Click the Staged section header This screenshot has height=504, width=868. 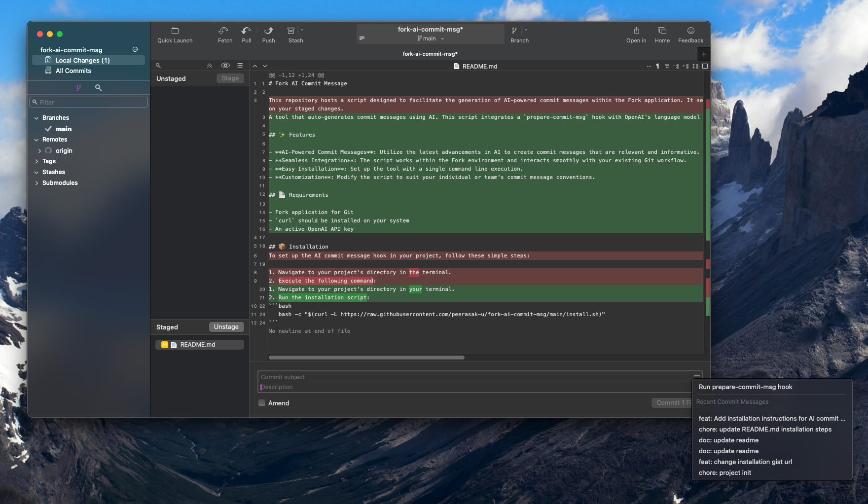[x=167, y=327]
